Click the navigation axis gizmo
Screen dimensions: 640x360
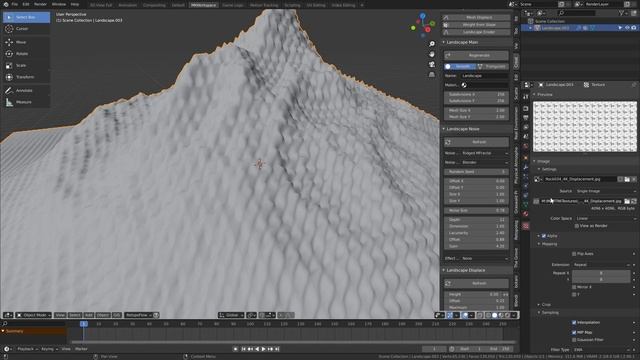tap(423, 24)
